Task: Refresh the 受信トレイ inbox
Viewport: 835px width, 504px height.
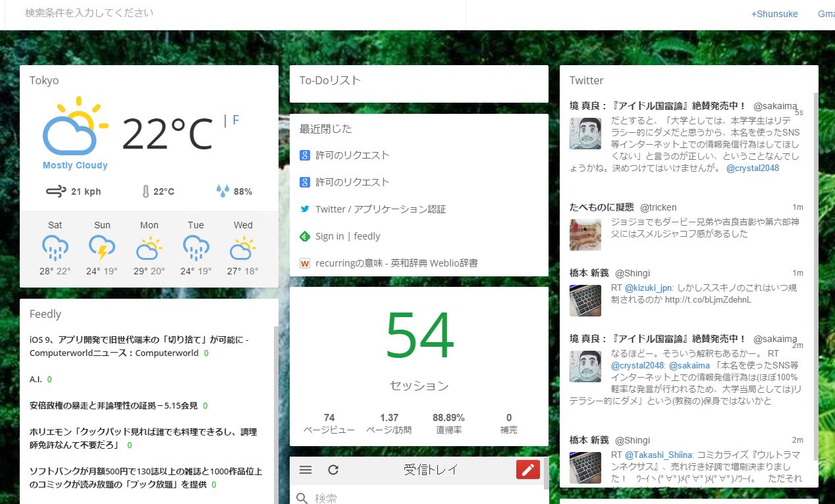Action: 333,470
